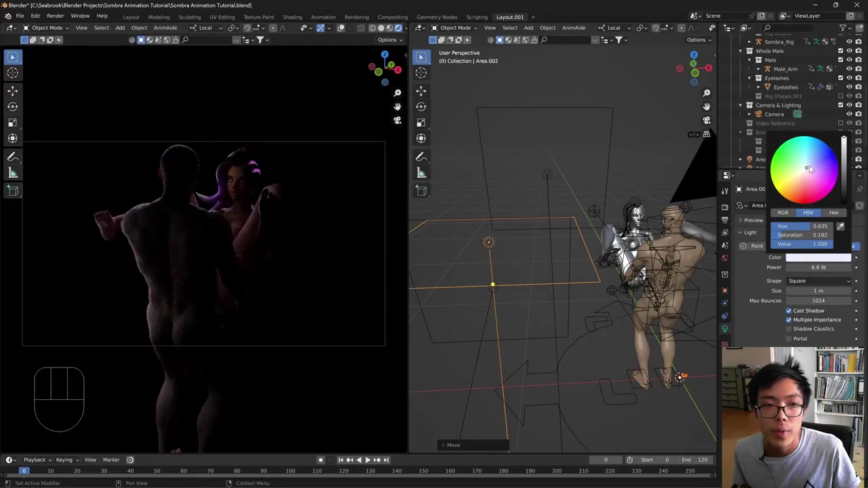Viewport: 868px width, 488px height.
Task: Open the Shape dropdown set to Square
Action: (x=818, y=281)
